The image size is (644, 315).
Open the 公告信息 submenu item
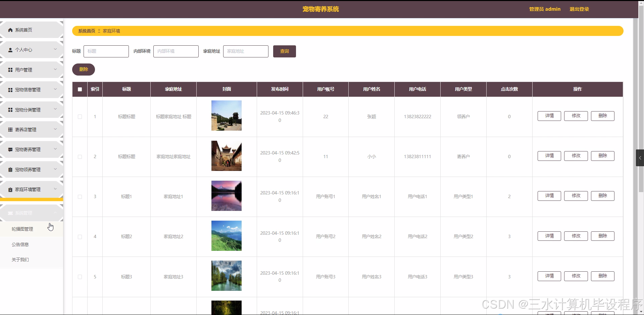[32, 244]
